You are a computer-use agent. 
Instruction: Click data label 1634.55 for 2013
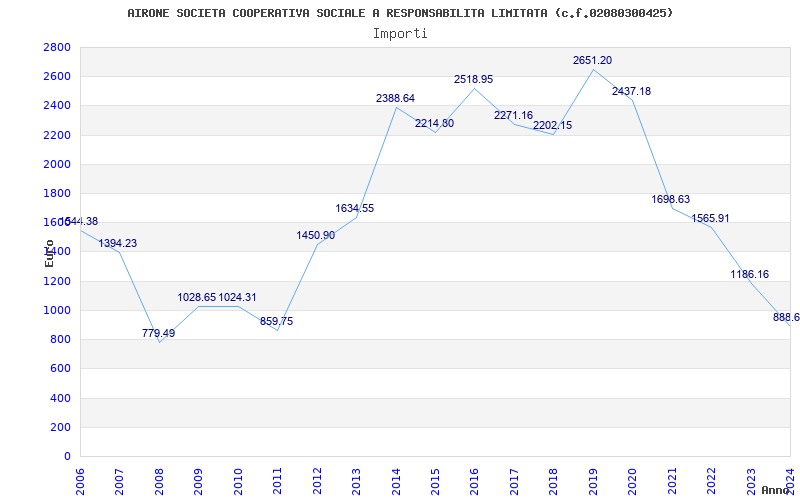pyautogui.click(x=355, y=208)
